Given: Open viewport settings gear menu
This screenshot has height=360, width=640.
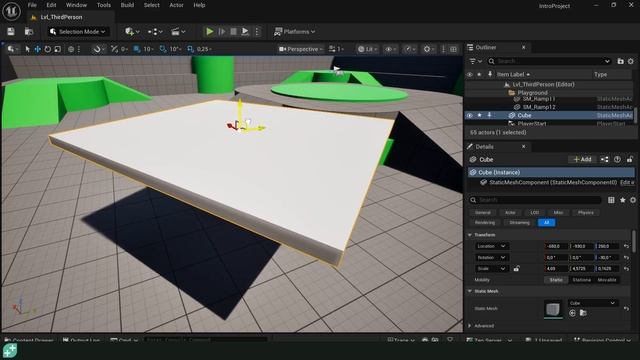Looking at the screenshot, I should [x=429, y=49].
